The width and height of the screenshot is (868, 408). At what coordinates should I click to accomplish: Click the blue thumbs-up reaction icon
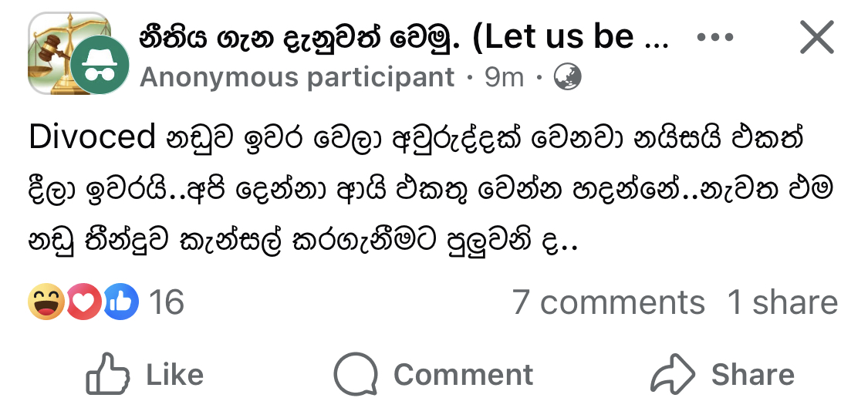click(x=120, y=302)
